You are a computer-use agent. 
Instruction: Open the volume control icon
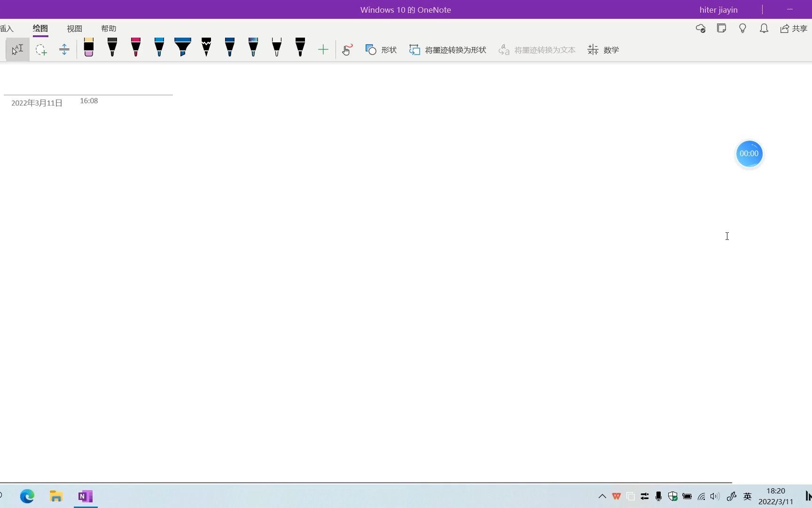pyautogui.click(x=715, y=496)
